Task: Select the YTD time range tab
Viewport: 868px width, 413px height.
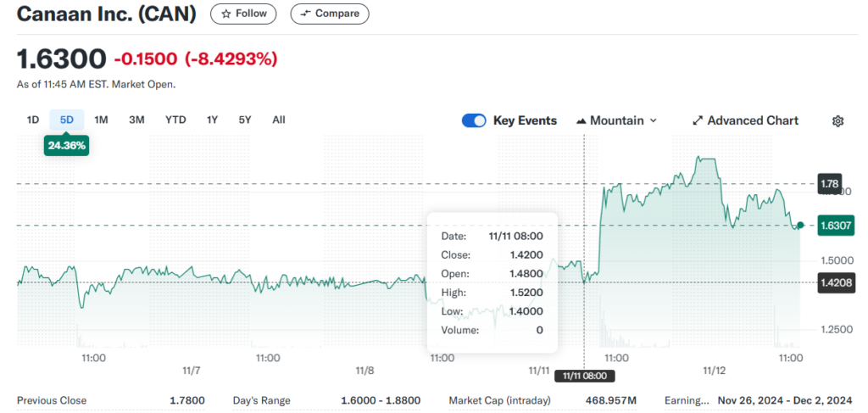Action: (175, 120)
